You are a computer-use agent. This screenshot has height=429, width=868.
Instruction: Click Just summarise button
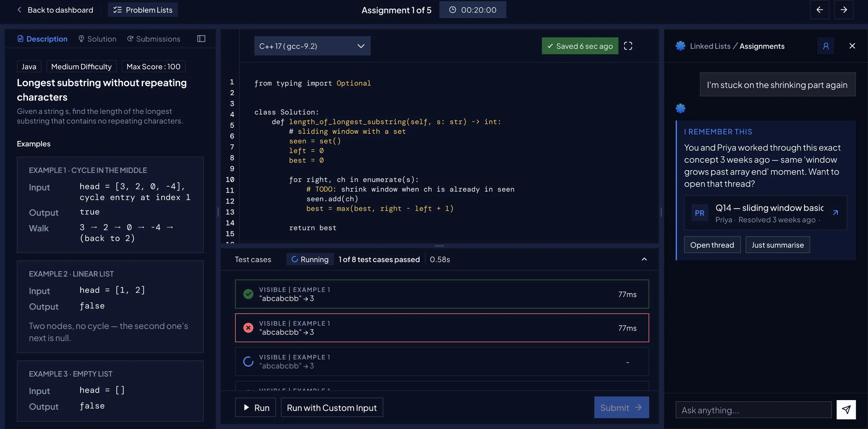tap(778, 245)
